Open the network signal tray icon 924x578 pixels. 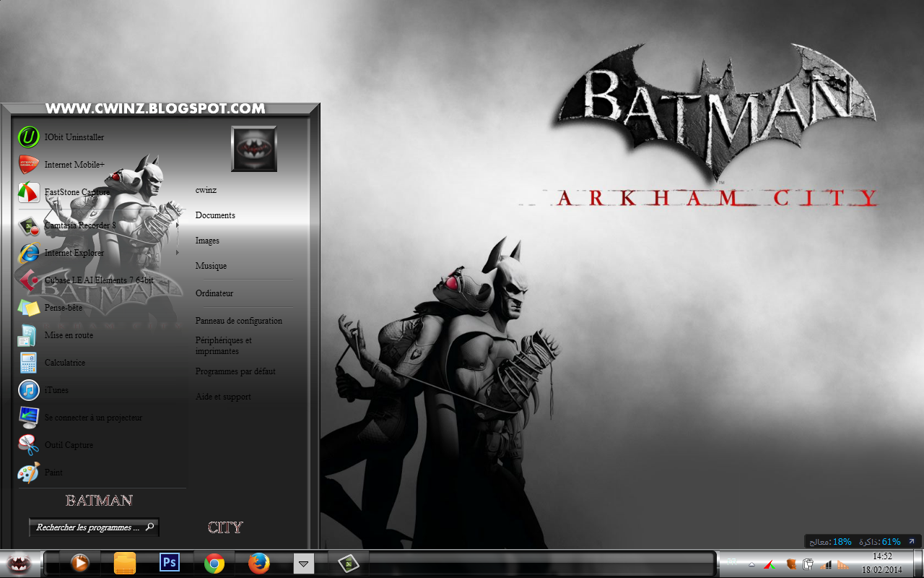pos(825,564)
